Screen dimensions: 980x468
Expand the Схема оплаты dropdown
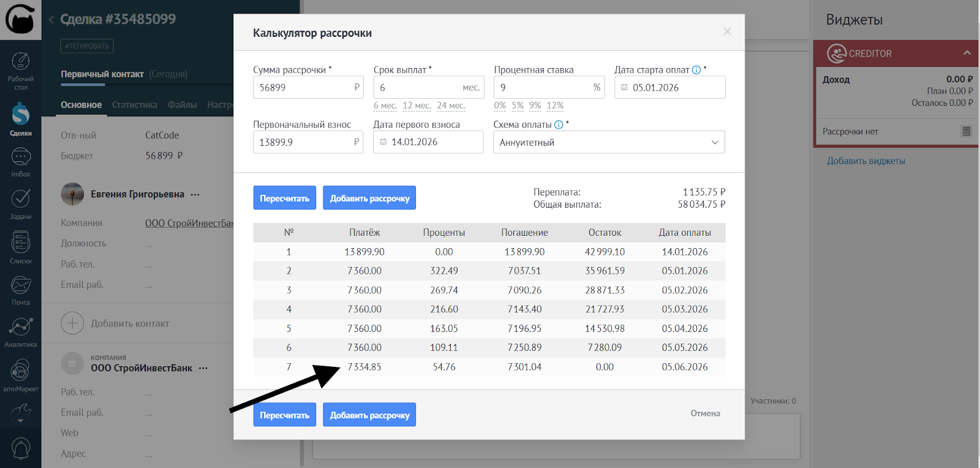609,142
